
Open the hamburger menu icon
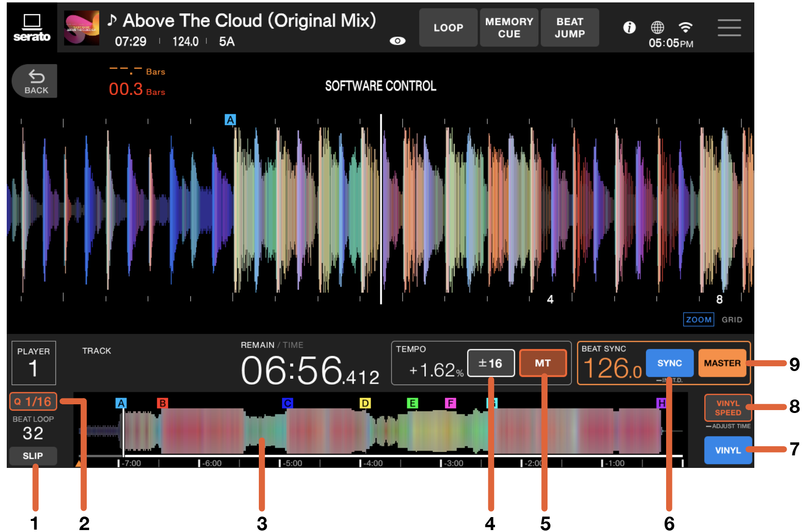click(729, 28)
